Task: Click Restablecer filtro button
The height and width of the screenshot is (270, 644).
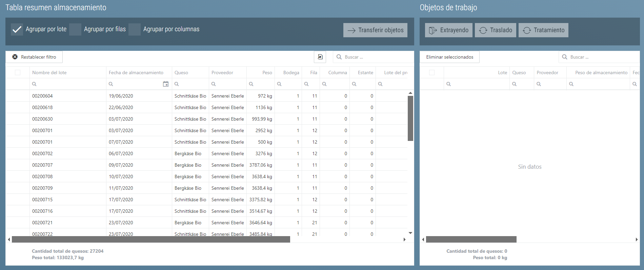Action: (x=34, y=57)
